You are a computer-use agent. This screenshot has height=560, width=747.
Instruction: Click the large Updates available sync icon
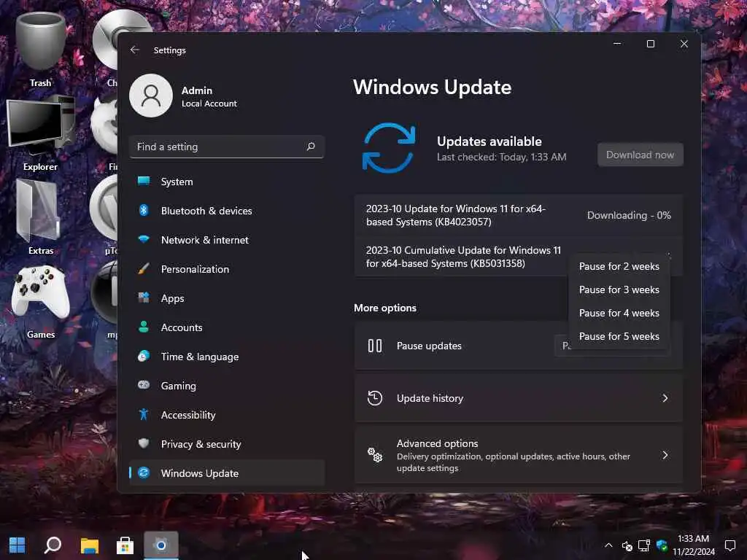coord(389,148)
